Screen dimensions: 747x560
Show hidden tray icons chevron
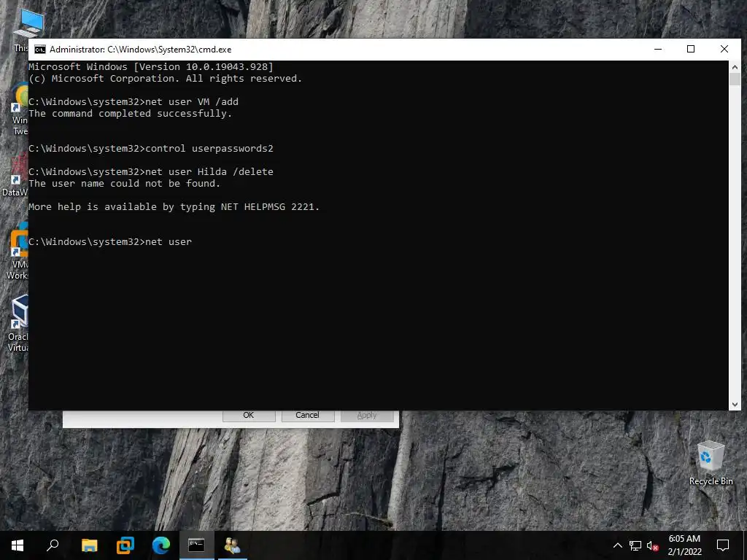pyautogui.click(x=617, y=545)
